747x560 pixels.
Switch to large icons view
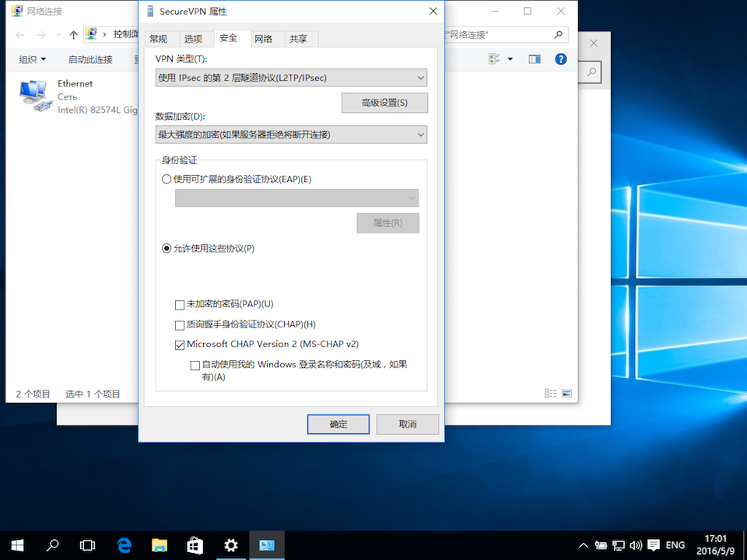click(567, 394)
